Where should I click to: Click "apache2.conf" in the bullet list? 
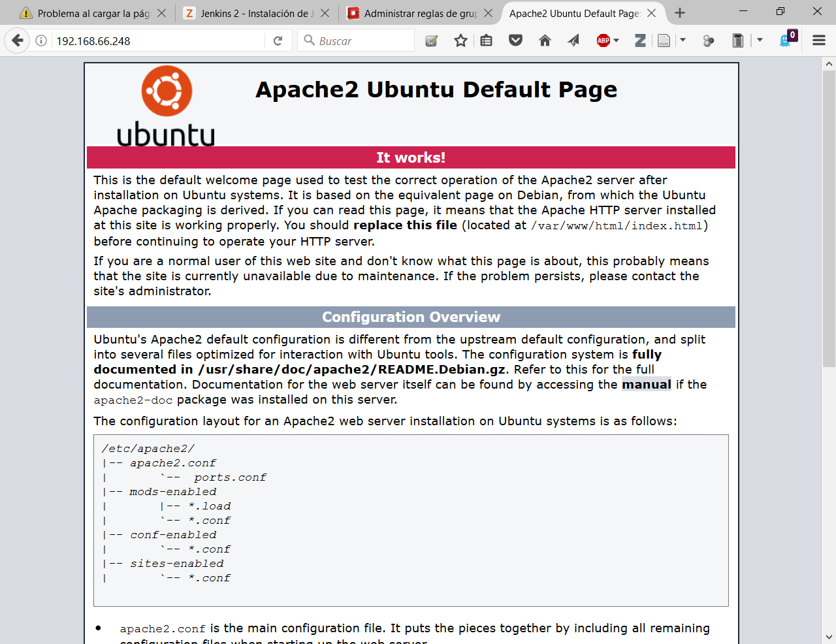pos(163,629)
